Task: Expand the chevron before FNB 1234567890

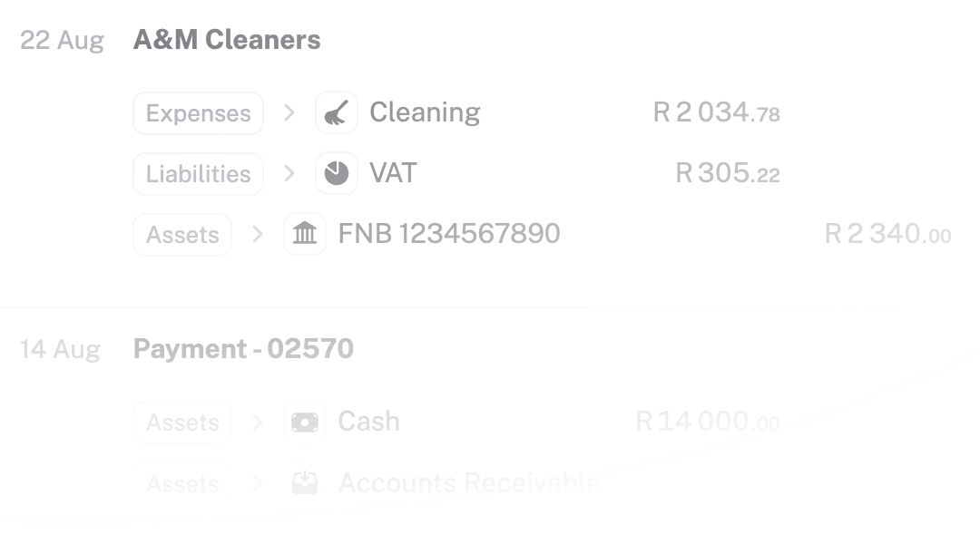Action: (x=258, y=235)
